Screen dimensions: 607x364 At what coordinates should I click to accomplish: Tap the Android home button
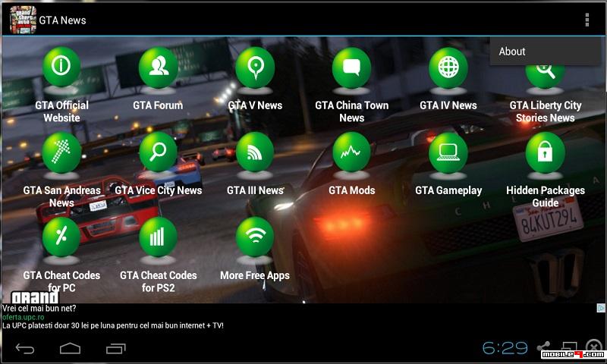point(70,349)
